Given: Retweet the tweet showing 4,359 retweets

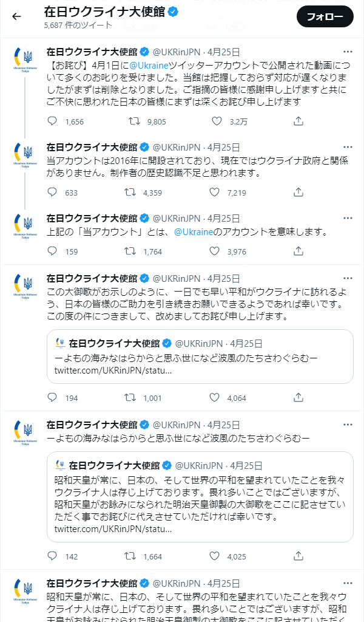Looking at the screenshot, I should (130, 193).
